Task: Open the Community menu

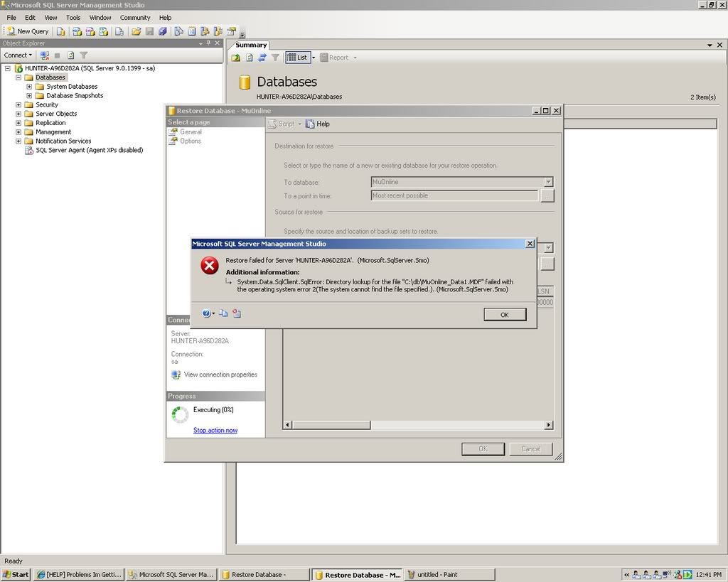Action: (x=135, y=17)
